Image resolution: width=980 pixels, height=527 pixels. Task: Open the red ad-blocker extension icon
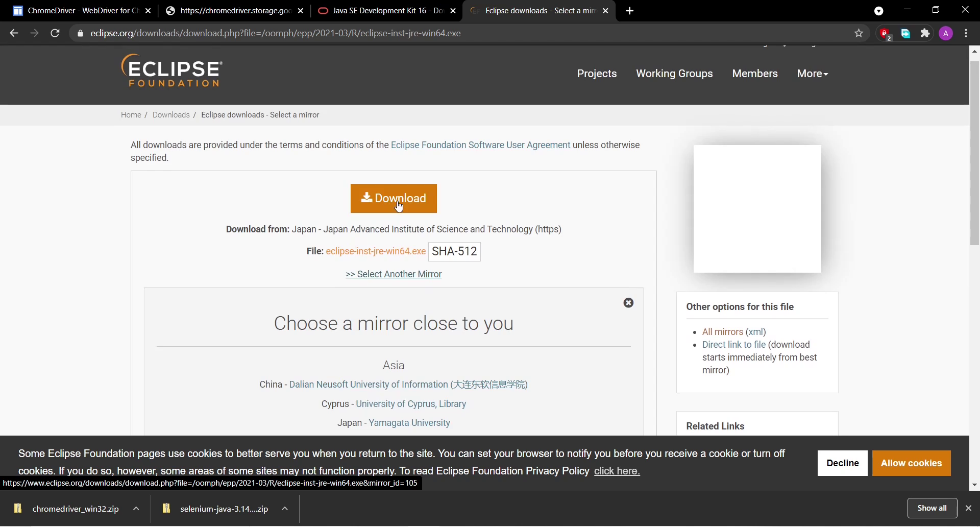tap(886, 34)
